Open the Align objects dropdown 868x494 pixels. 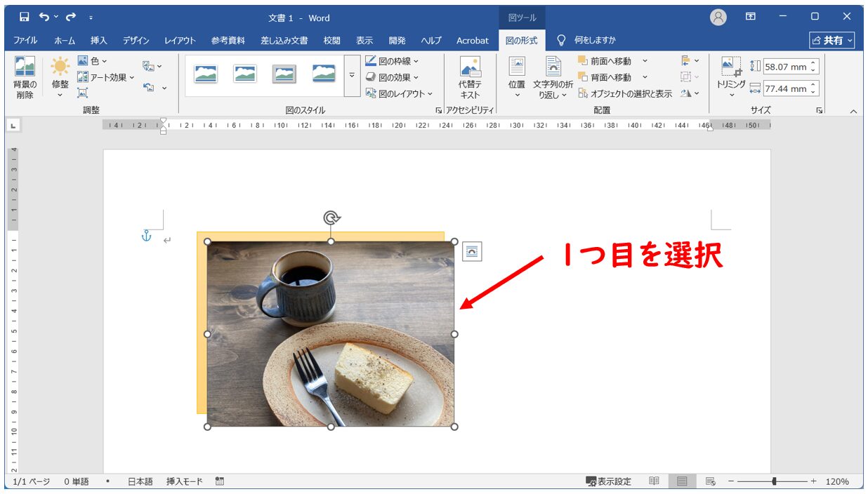pos(690,61)
